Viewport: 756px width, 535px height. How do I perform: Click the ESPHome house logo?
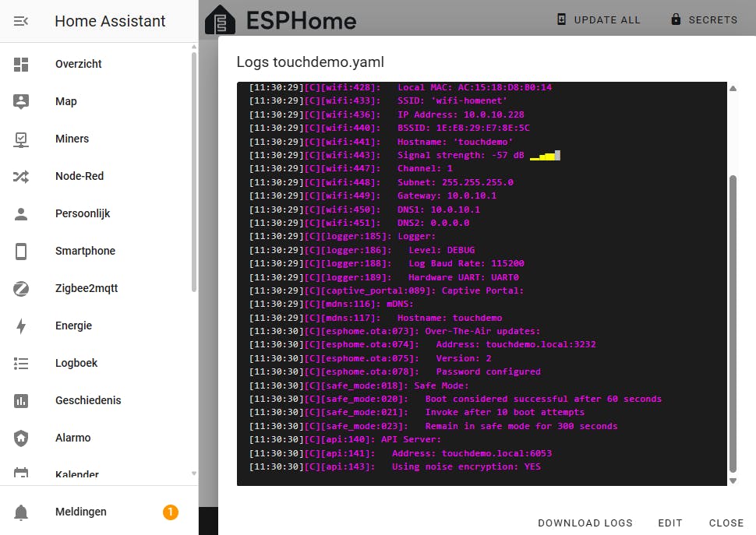220,19
